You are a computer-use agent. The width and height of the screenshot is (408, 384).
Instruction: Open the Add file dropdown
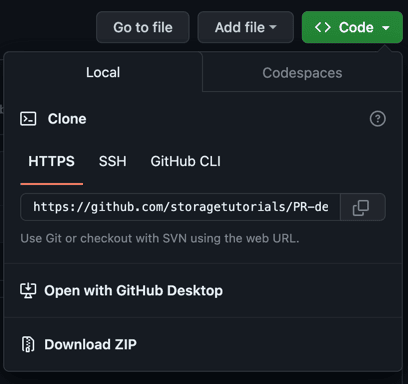(246, 27)
